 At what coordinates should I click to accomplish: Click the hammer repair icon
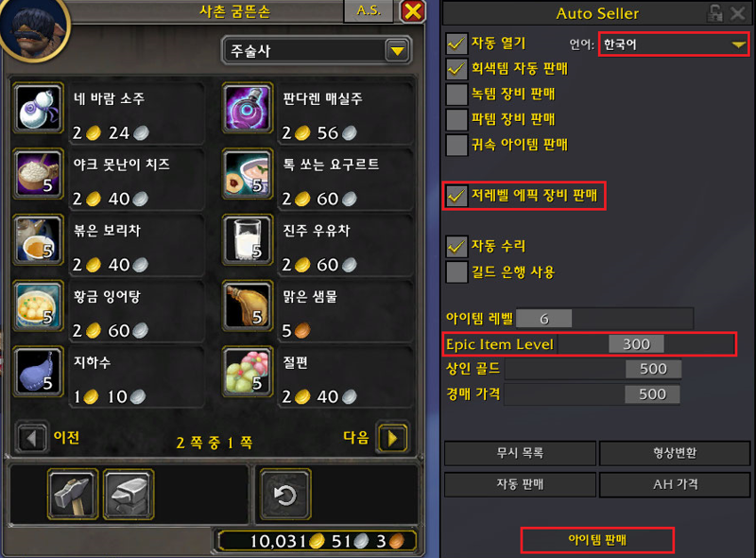click(x=73, y=495)
